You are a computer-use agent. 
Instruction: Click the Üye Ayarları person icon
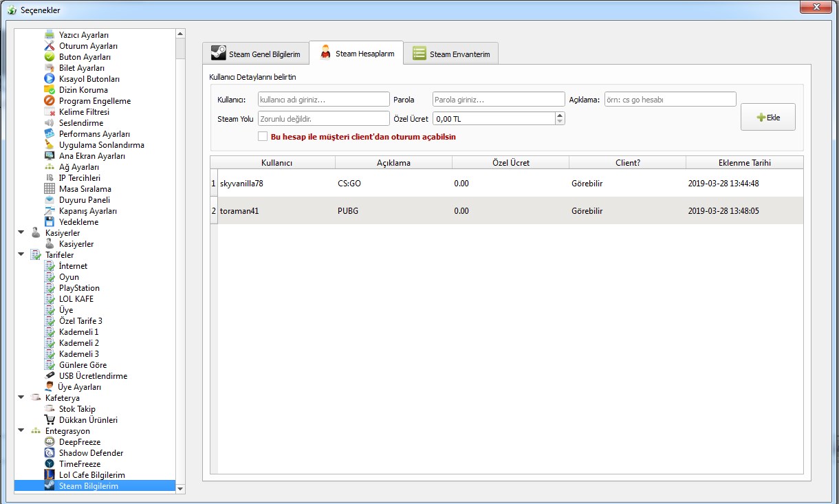(50, 387)
